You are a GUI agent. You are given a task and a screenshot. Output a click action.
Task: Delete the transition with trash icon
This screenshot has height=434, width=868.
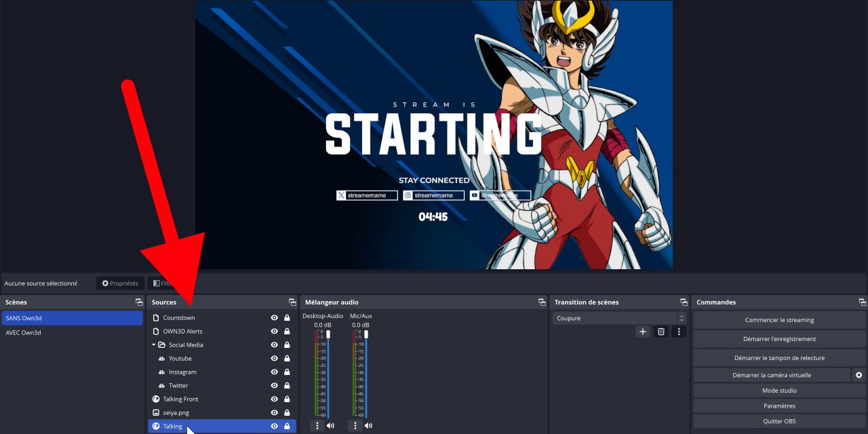click(660, 332)
